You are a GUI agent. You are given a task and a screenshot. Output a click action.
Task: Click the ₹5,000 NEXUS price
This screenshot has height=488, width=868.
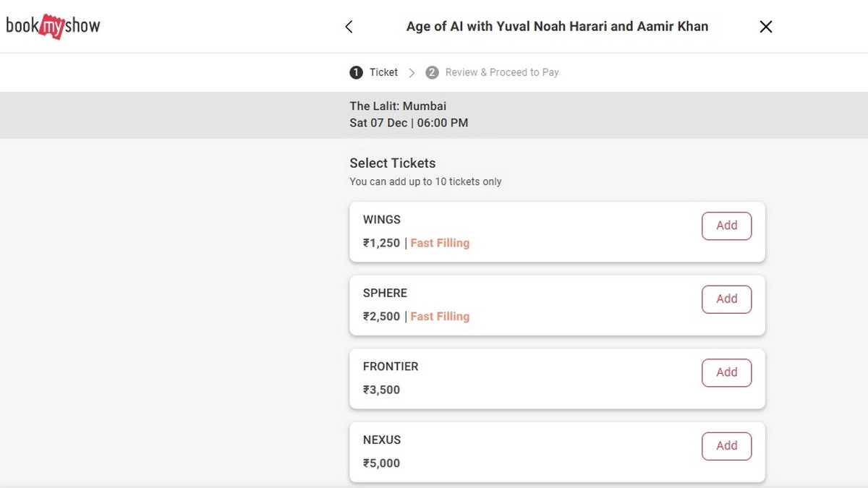point(381,463)
